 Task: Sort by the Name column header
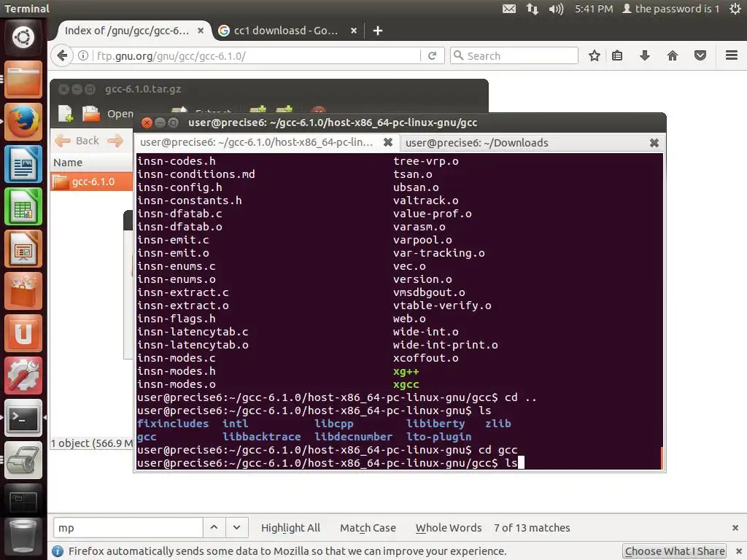[x=91, y=163]
